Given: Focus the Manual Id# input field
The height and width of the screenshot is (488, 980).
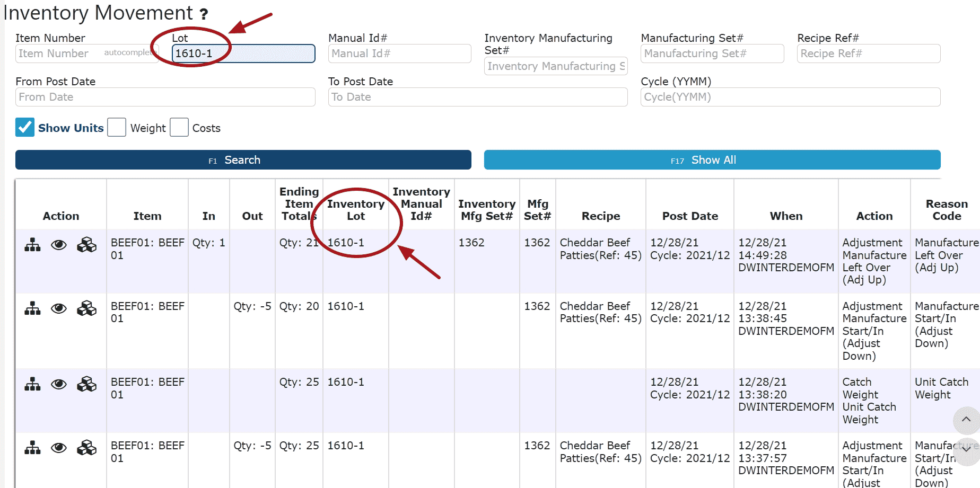Looking at the screenshot, I should pyautogui.click(x=400, y=54).
